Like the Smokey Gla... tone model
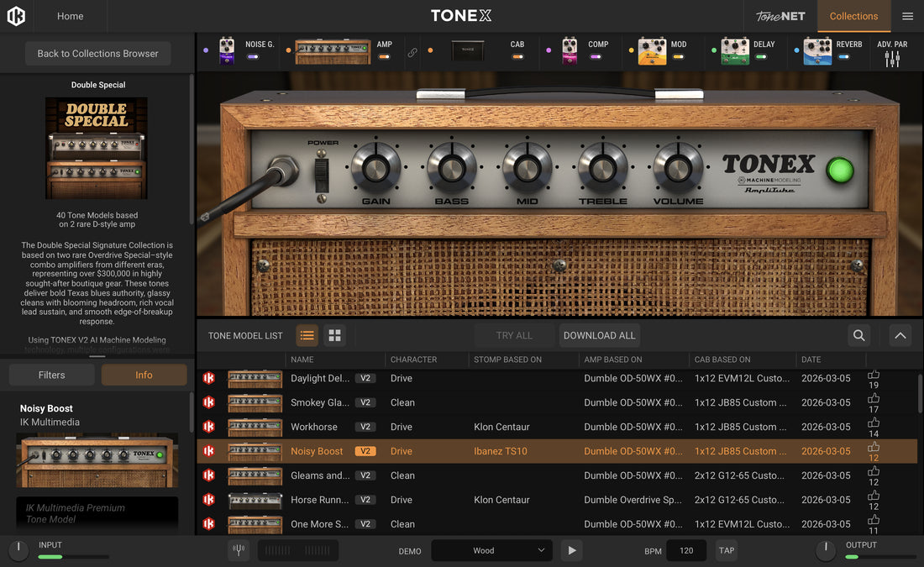Screen dimensions: 924x567 [874, 398]
